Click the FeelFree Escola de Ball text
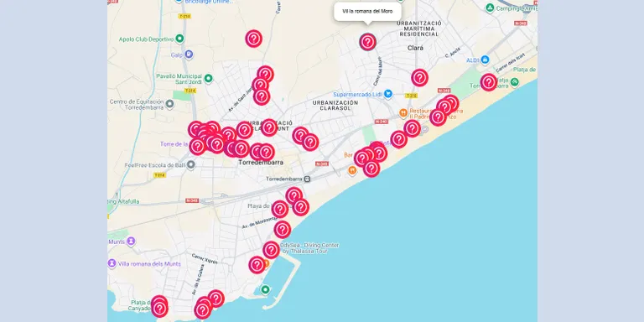Image resolution: width=644 pixels, height=322 pixels. [154, 165]
